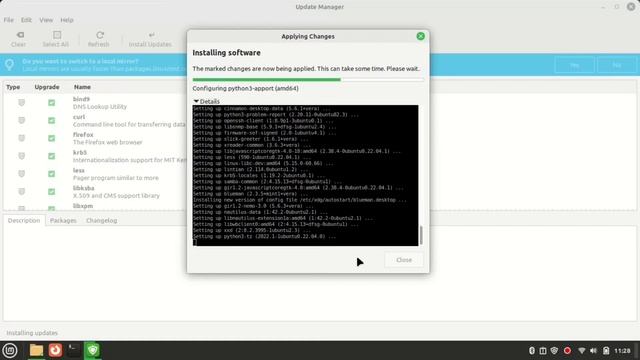Click the green installation progress bar
This screenshot has width=640, height=360.
[308, 80]
